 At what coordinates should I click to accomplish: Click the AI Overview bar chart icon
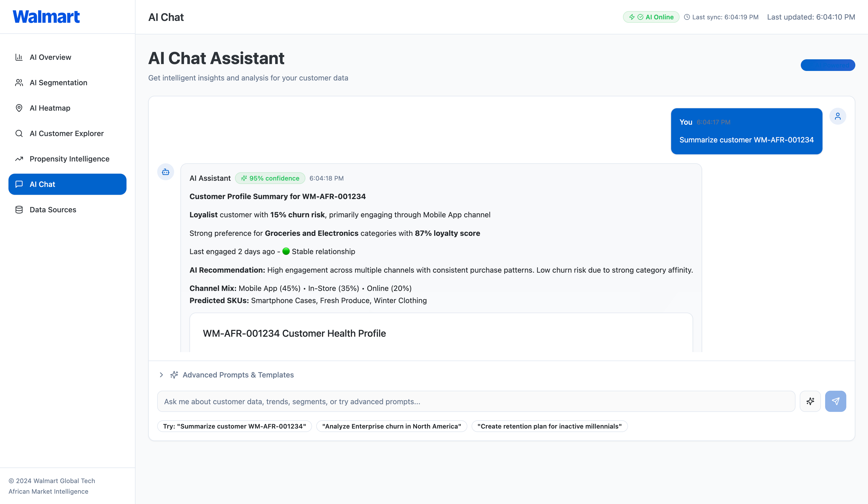[x=19, y=57]
